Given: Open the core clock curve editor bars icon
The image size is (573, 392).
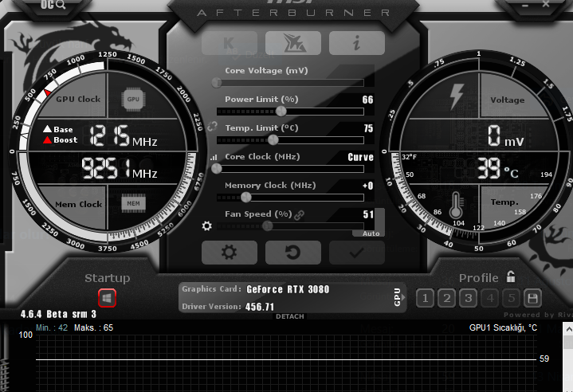Looking at the screenshot, I should [x=214, y=158].
